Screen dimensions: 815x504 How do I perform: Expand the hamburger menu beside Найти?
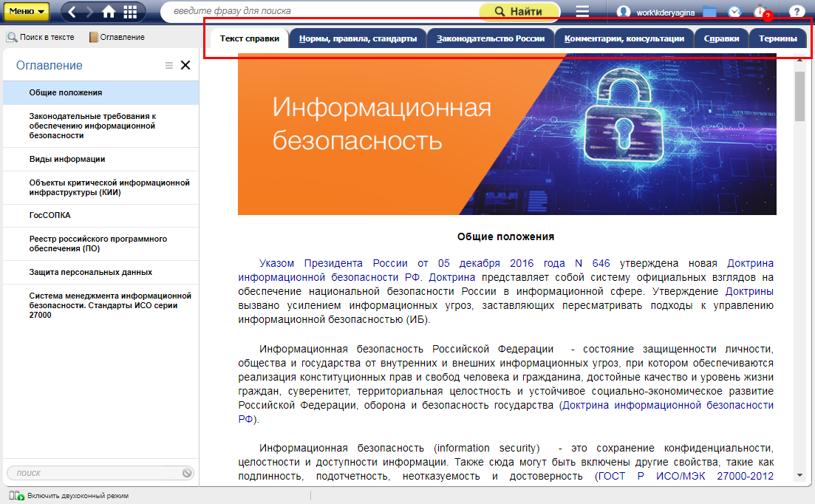point(582,11)
